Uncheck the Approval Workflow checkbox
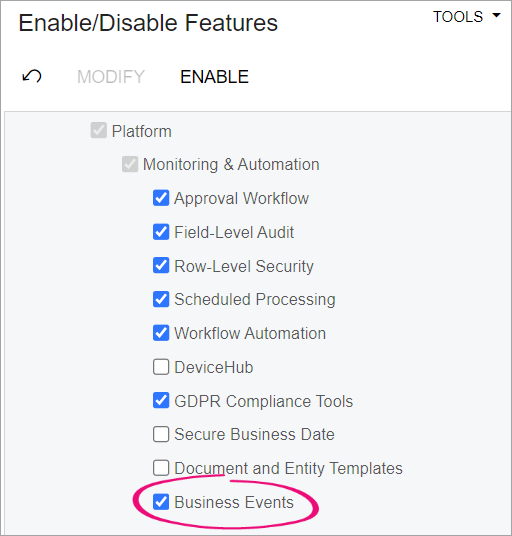This screenshot has width=512, height=536. point(161,198)
